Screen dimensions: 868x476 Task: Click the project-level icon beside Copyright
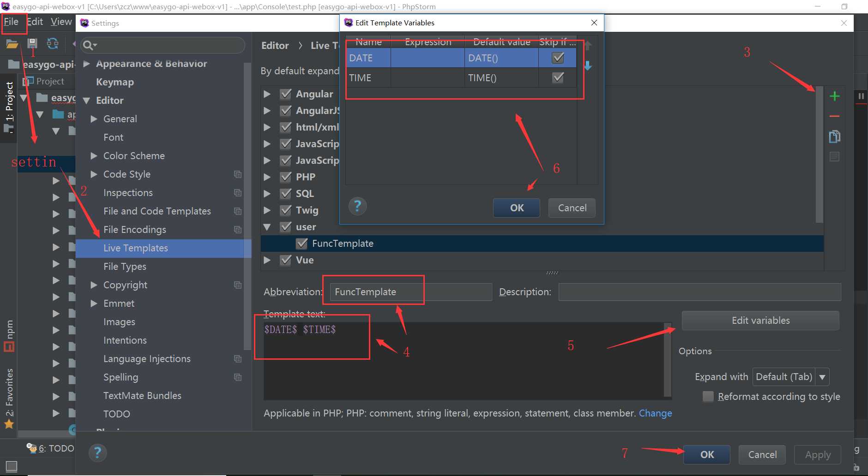pyautogui.click(x=238, y=285)
